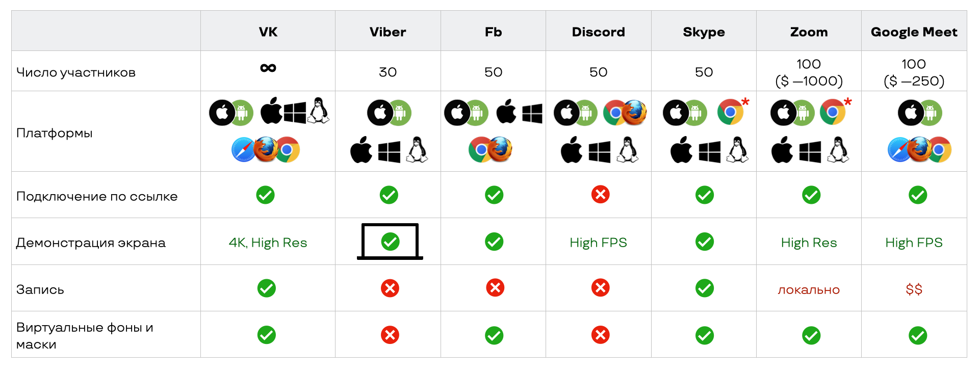980x373 pixels.
Task: Click Skype's green checkmark in the Запись row
Action: 704,288
